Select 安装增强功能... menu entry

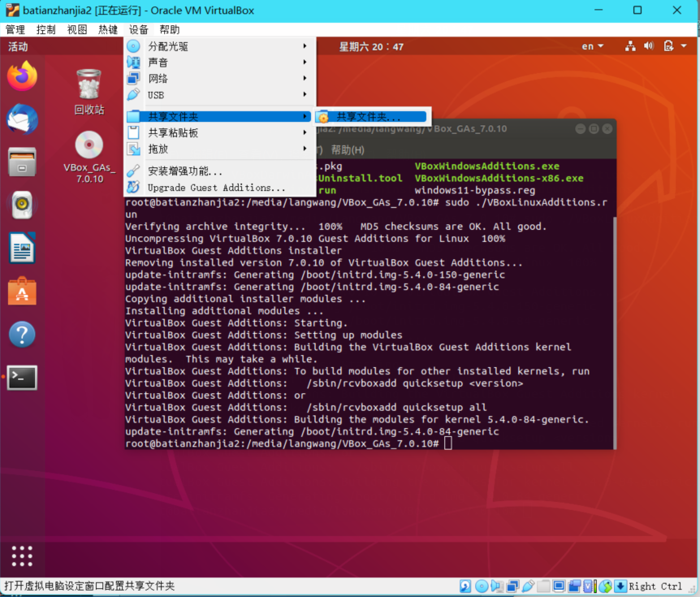219,171
